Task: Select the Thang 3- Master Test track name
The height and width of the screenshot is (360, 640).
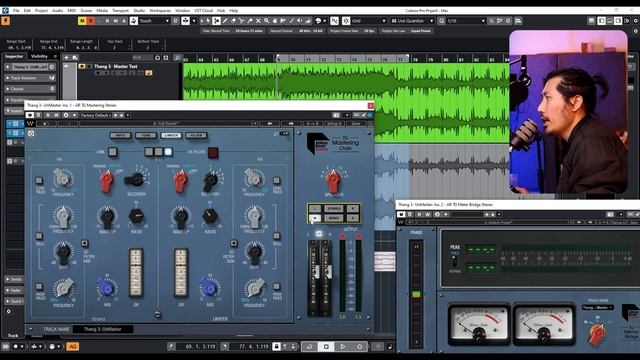Action: [116, 66]
